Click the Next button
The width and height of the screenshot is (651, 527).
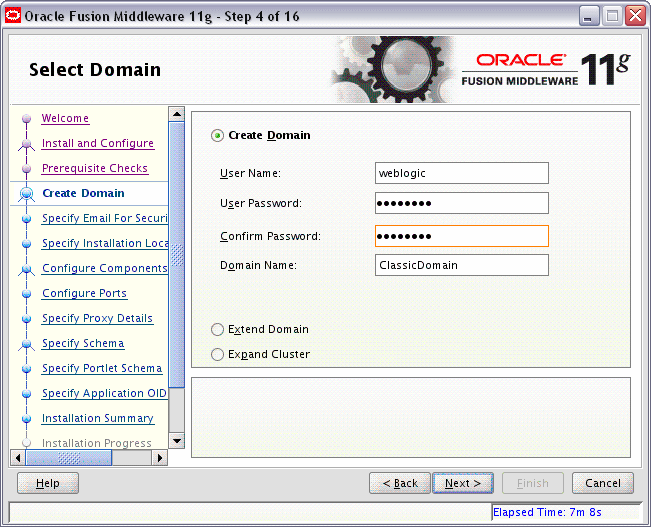463,483
